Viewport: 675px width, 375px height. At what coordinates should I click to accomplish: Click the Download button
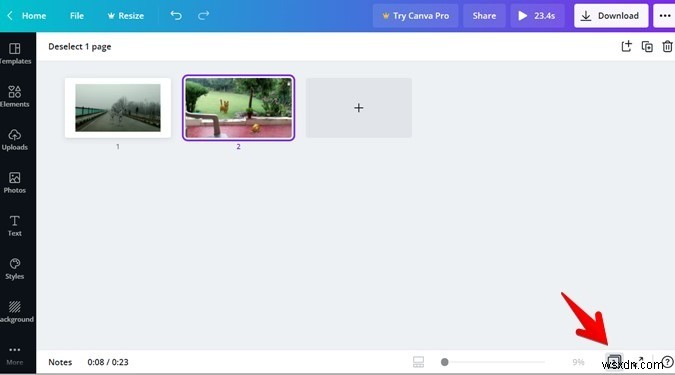tap(611, 16)
